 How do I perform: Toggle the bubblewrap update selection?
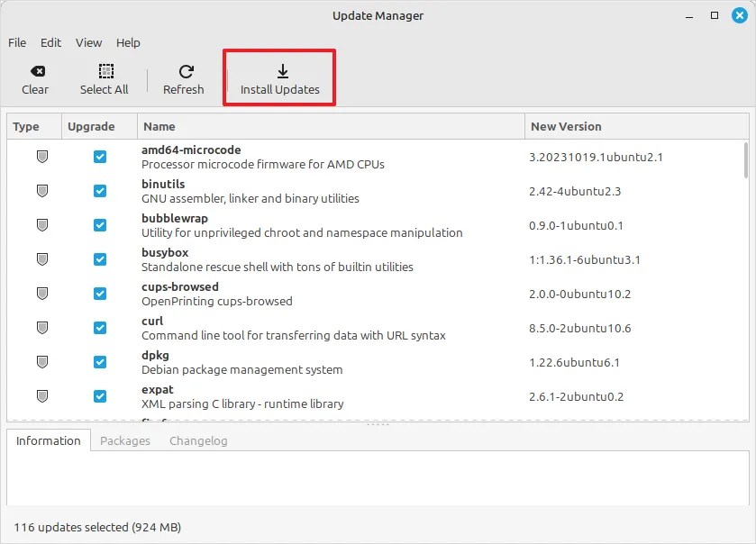coord(99,224)
